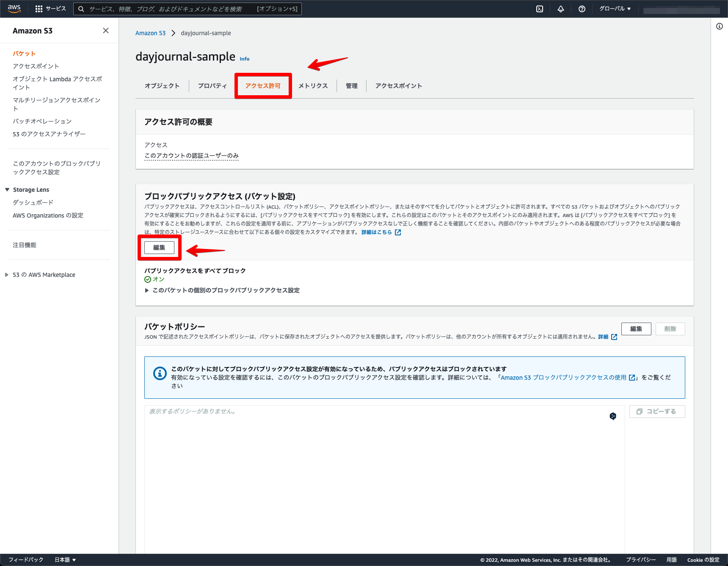
Task: Click 編集 button for bucket policy
Action: click(636, 329)
